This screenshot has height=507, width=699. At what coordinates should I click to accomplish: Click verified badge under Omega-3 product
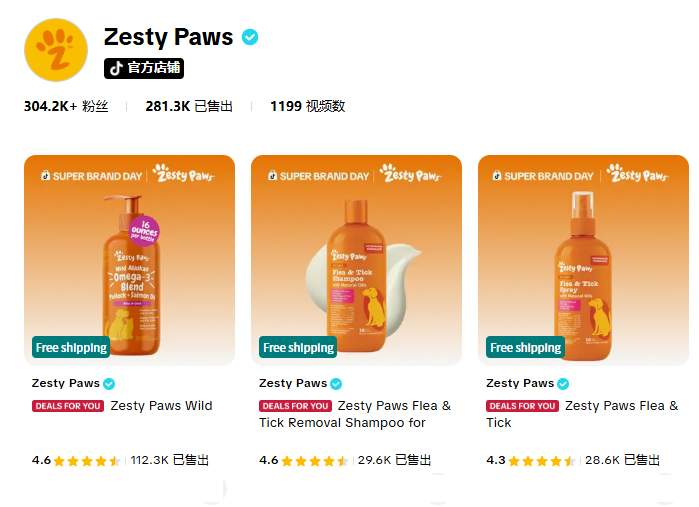point(109,383)
